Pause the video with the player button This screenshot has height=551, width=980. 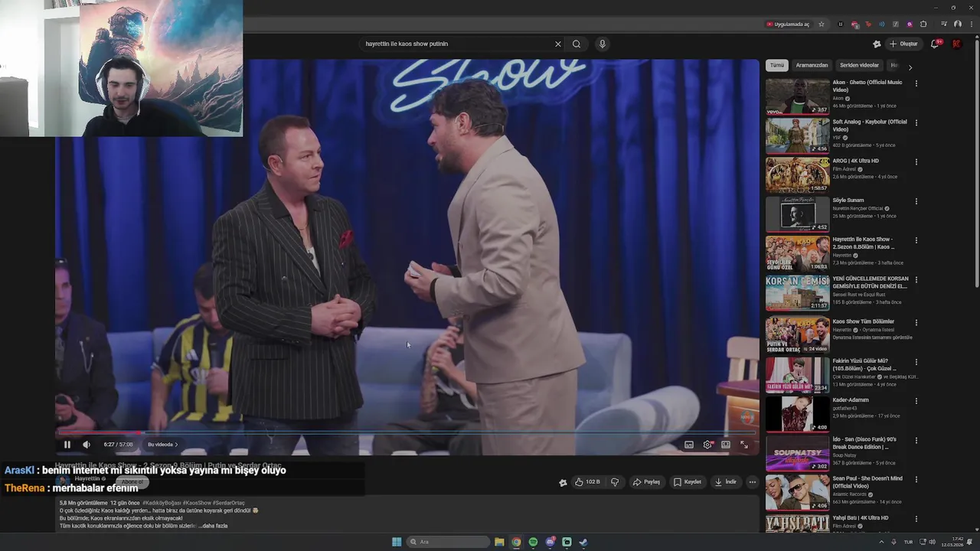coord(67,445)
